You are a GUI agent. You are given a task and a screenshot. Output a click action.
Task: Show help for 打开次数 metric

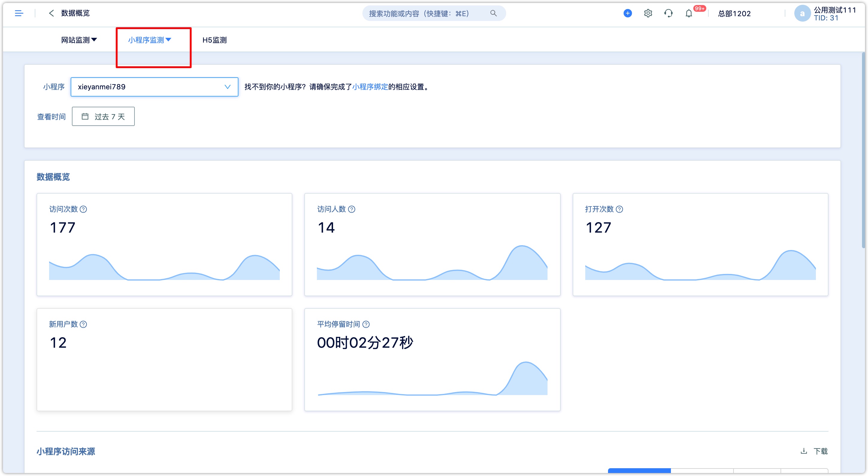619,209
